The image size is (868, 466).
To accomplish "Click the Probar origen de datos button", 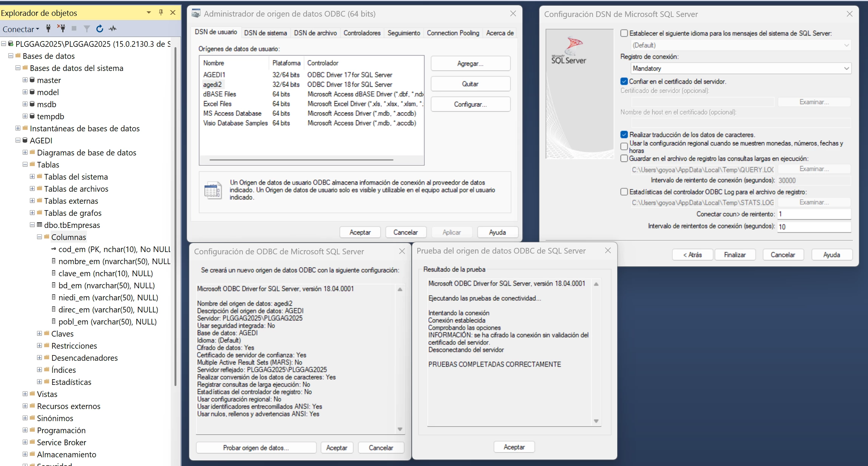I will 256,448.
